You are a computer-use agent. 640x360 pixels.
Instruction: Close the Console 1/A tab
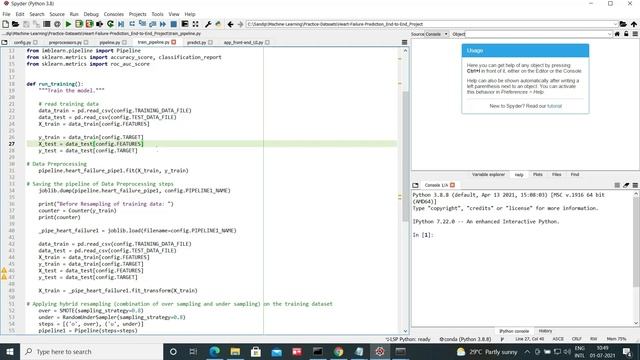(452, 185)
